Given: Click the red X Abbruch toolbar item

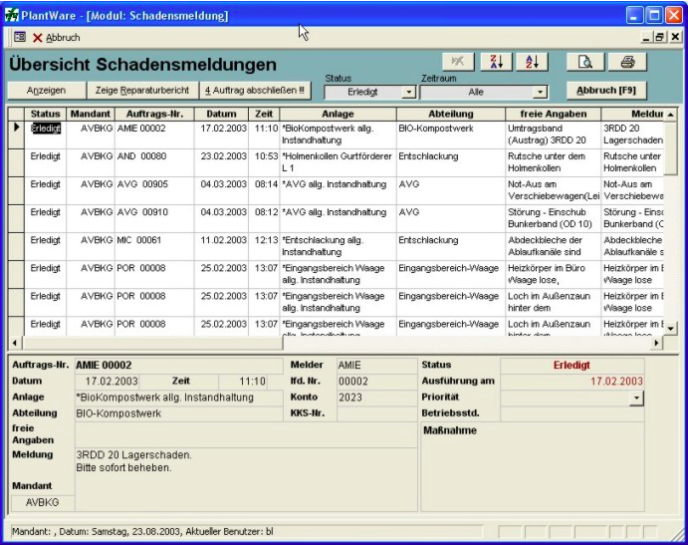Looking at the screenshot, I should pyautogui.click(x=56, y=38).
